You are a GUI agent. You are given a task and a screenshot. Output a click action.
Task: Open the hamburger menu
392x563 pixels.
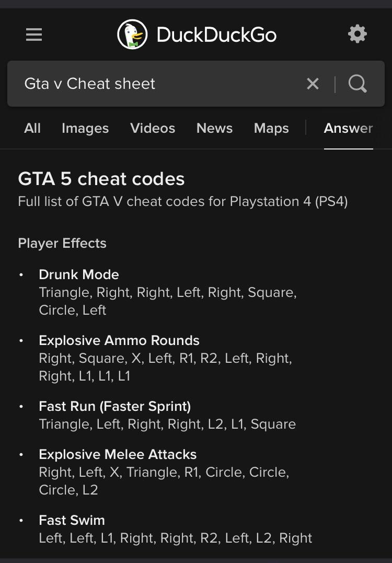(34, 35)
